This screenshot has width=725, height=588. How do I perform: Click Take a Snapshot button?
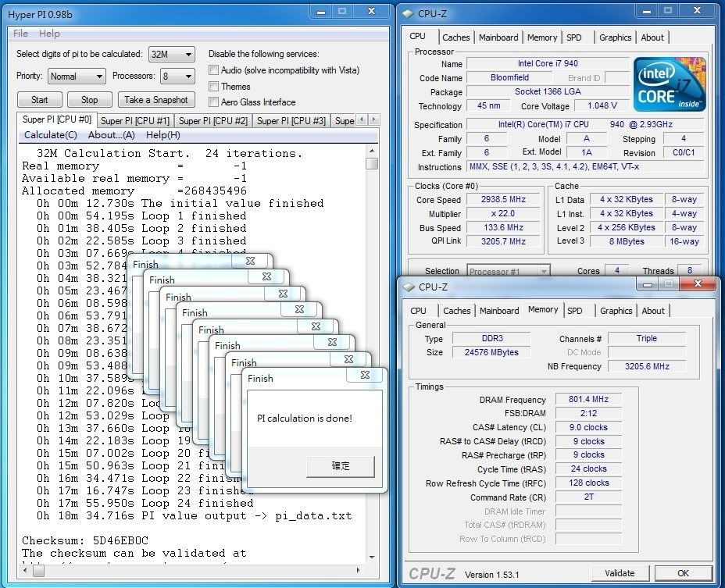(156, 100)
